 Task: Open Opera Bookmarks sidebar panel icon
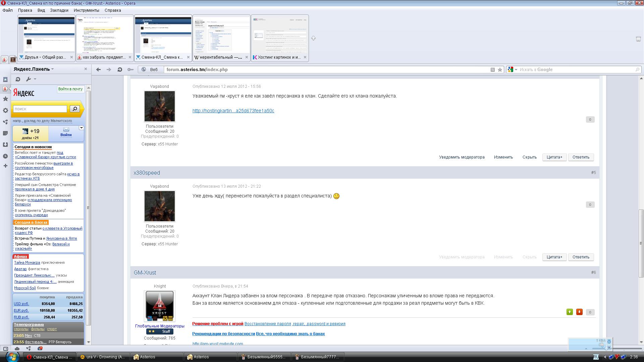click(x=5, y=79)
